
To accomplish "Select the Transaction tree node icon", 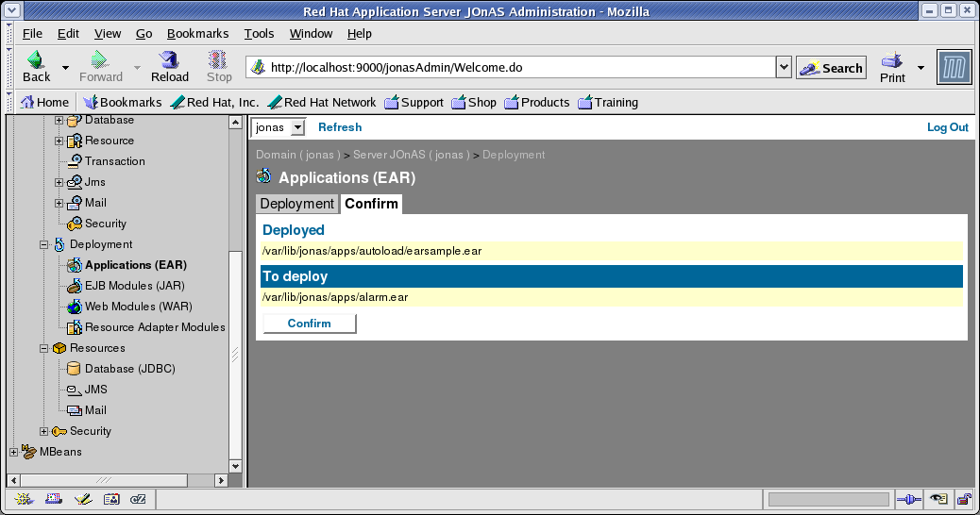I will pos(75,161).
